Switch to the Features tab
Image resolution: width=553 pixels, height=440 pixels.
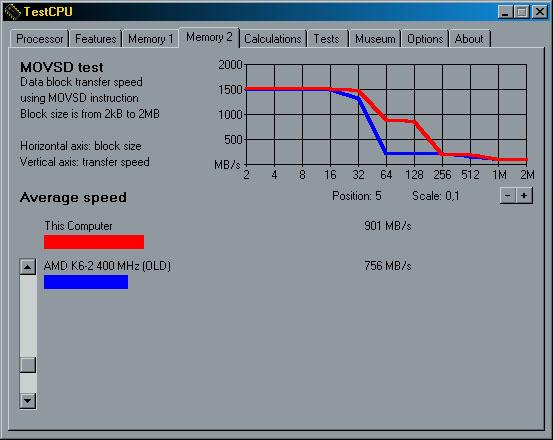click(95, 38)
